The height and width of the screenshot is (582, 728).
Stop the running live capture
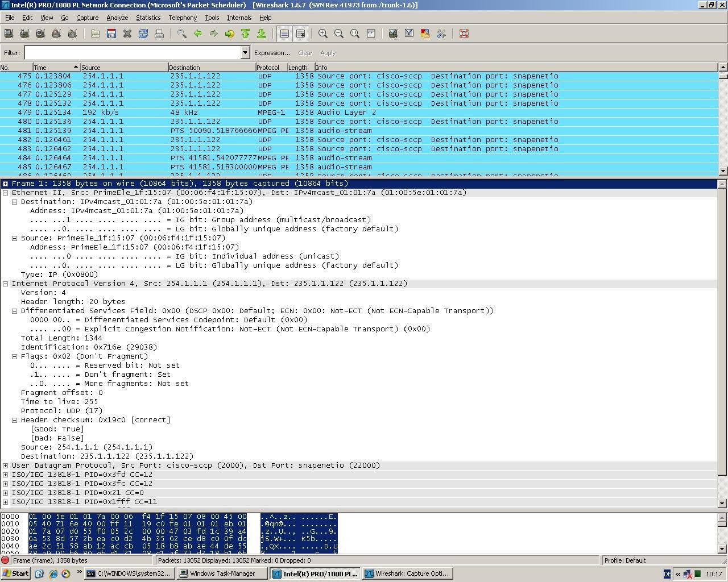[x=56, y=34]
